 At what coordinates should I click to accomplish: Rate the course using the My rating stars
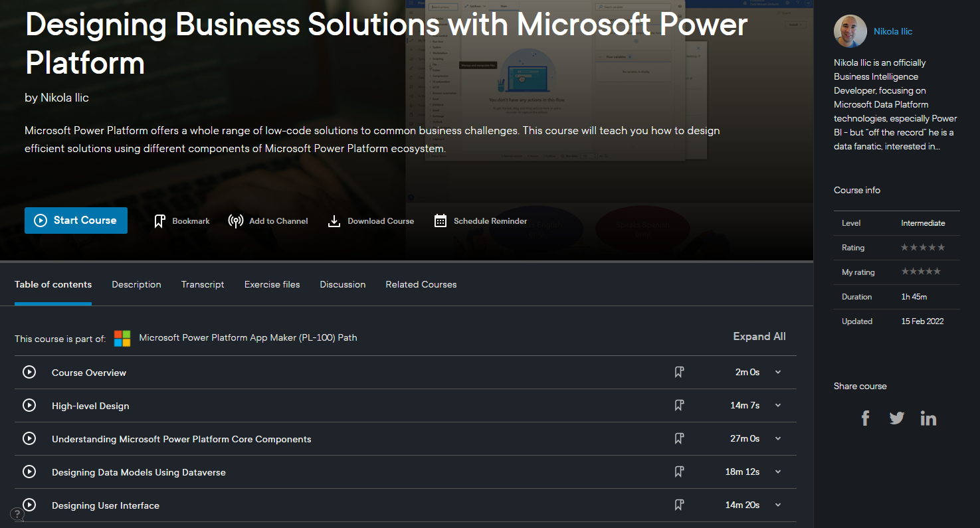click(x=921, y=272)
